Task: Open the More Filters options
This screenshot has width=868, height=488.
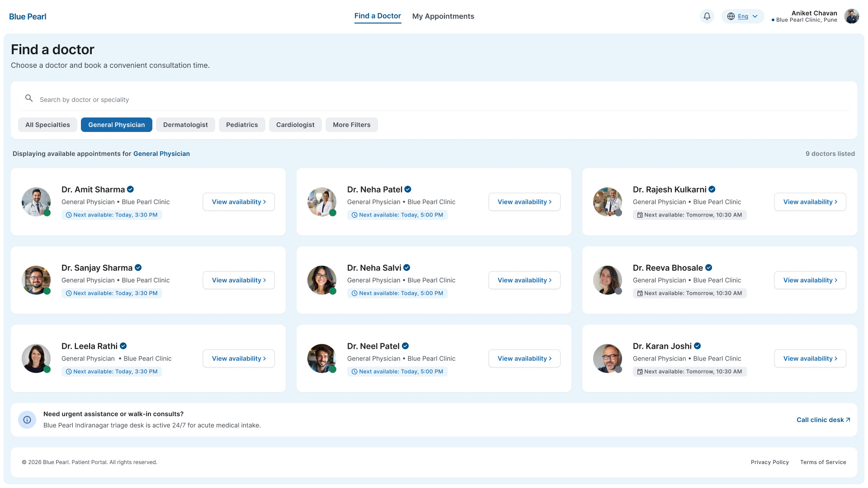Action: [352, 125]
